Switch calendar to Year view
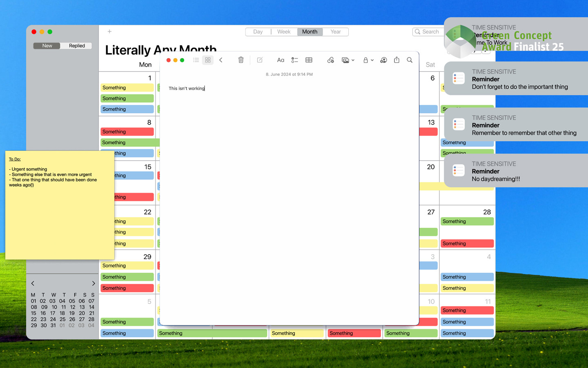 [x=335, y=32]
